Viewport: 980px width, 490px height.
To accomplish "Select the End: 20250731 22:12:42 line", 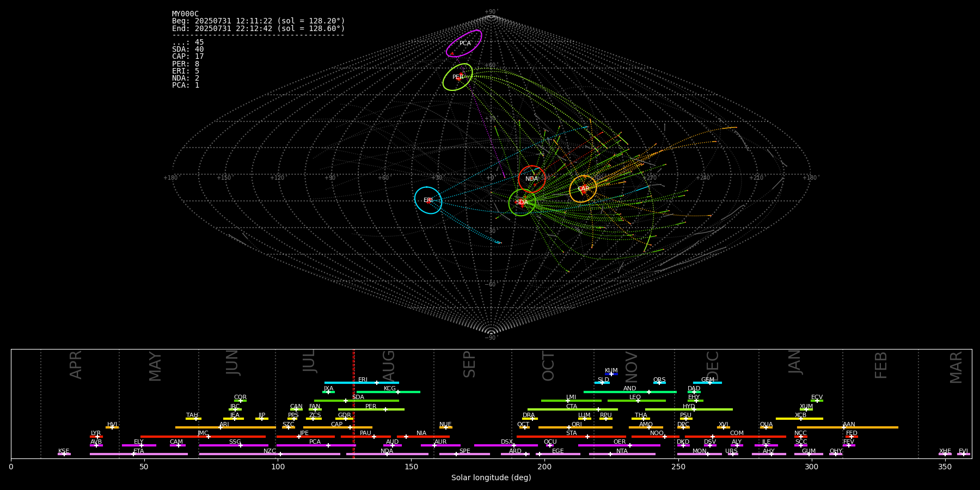I will (259, 28).
